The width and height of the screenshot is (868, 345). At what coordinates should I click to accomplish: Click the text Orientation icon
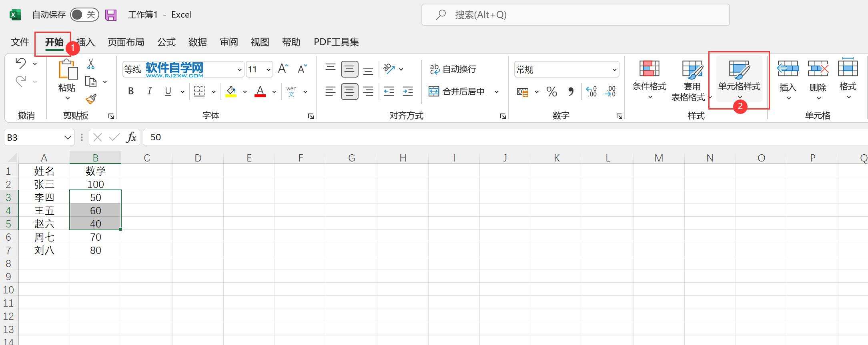click(389, 69)
